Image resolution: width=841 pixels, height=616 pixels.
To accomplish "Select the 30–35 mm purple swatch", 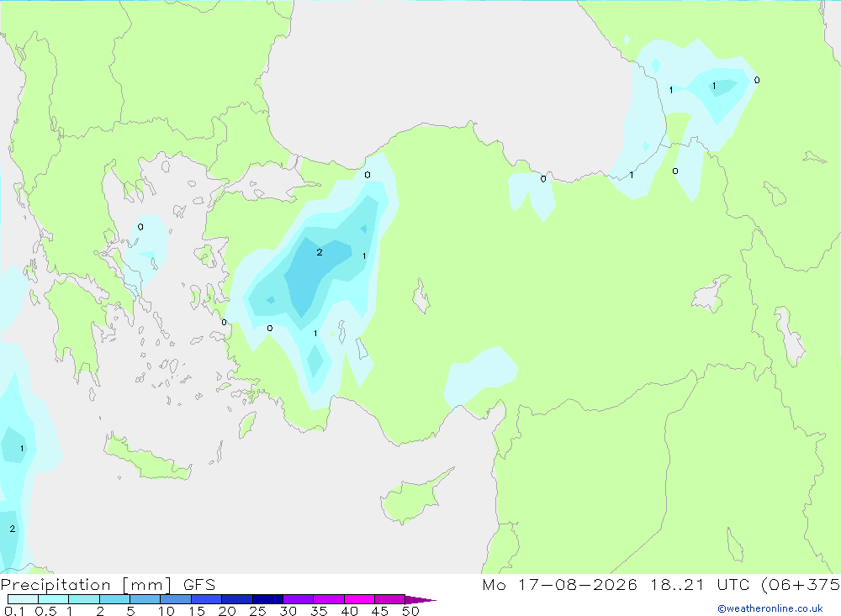I will (x=299, y=599).
